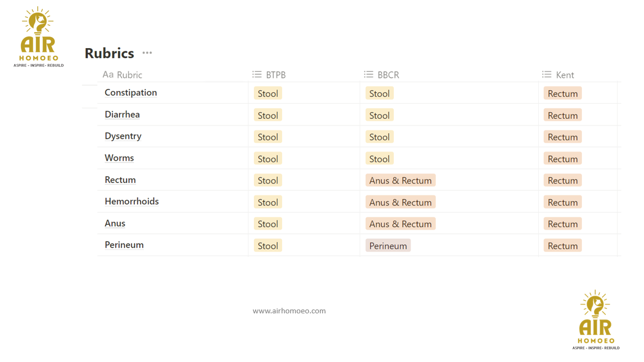Click the Rubrics database title
The width and height of the screenshot is (644, 362).
point(109,53)
